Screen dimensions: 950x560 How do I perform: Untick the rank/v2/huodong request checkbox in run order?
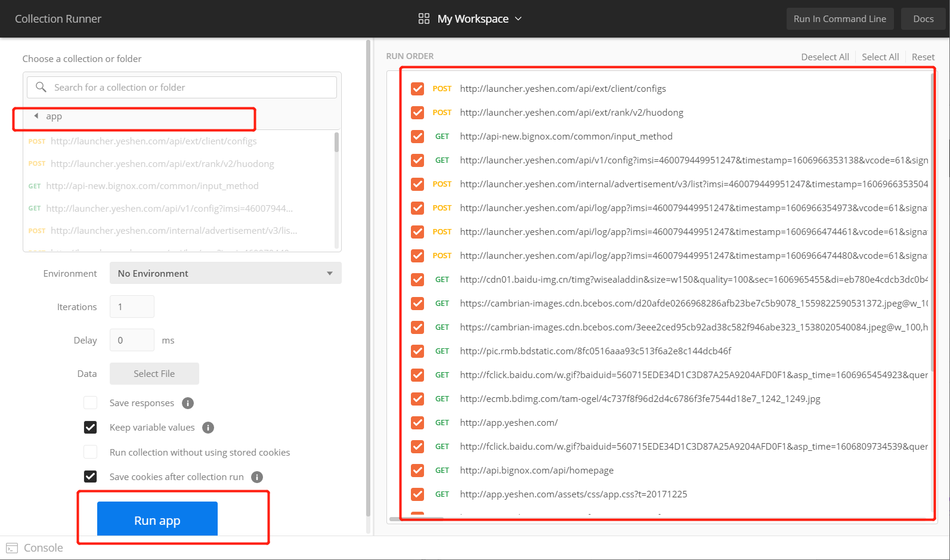[x=417, y=113]
